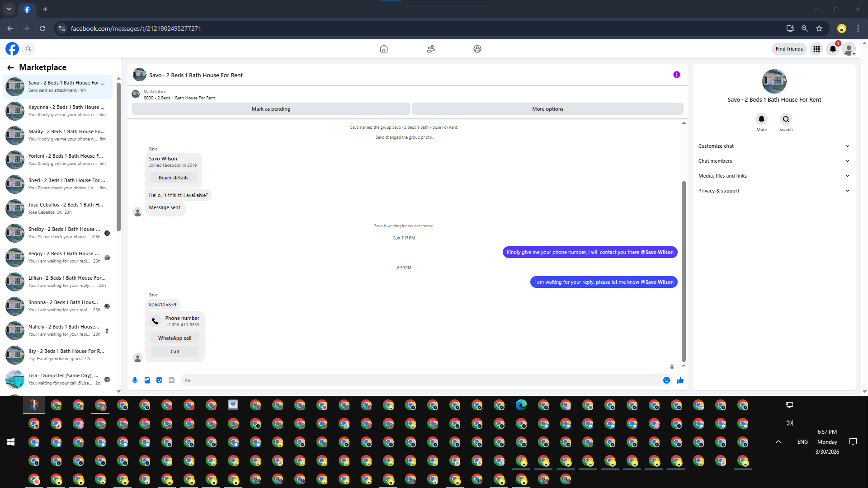Screen dimensions: 868x488
Task: Click the emoji smiley icon
Action: (x=666, y=380)
